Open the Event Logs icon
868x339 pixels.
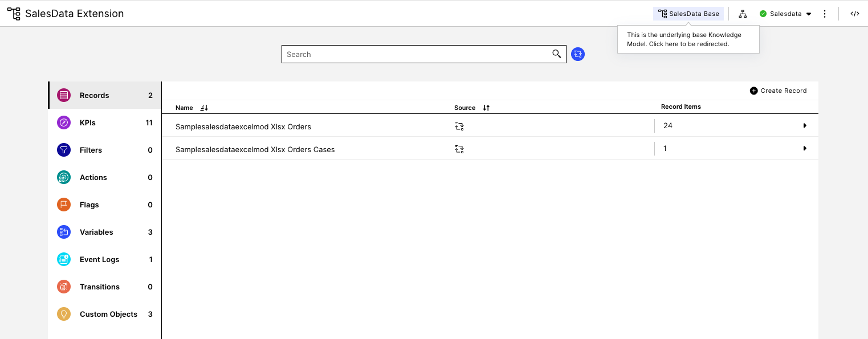[x=64, y=259]
